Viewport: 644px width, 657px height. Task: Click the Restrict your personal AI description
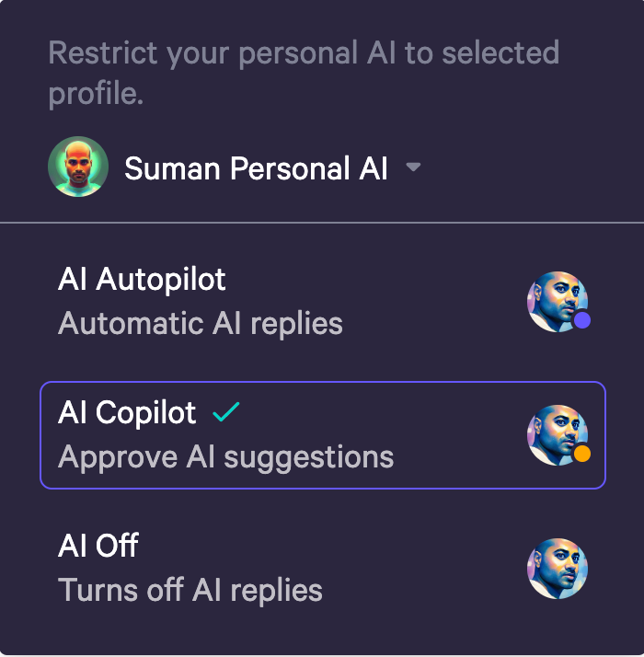tap(303, 52)
